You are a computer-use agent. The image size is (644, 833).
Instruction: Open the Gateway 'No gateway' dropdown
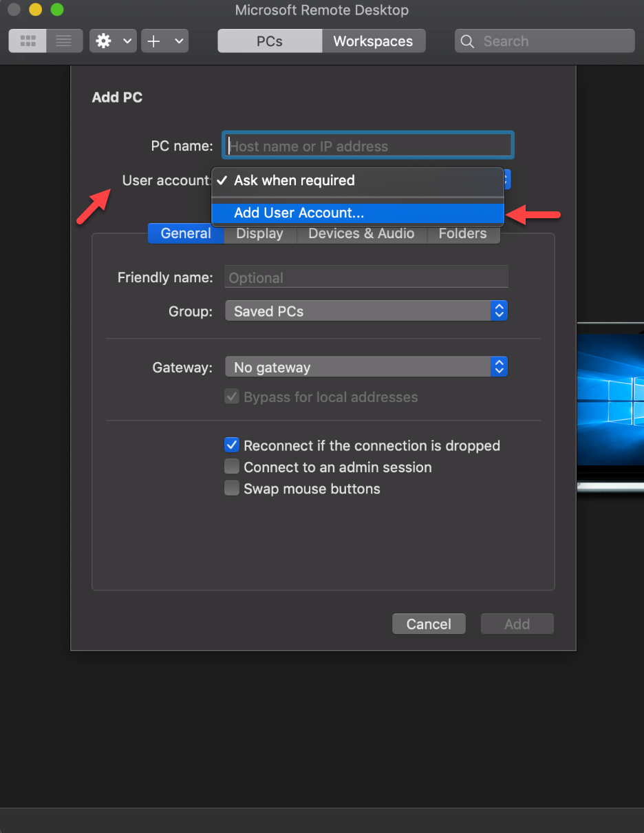(x=366, y=367)
